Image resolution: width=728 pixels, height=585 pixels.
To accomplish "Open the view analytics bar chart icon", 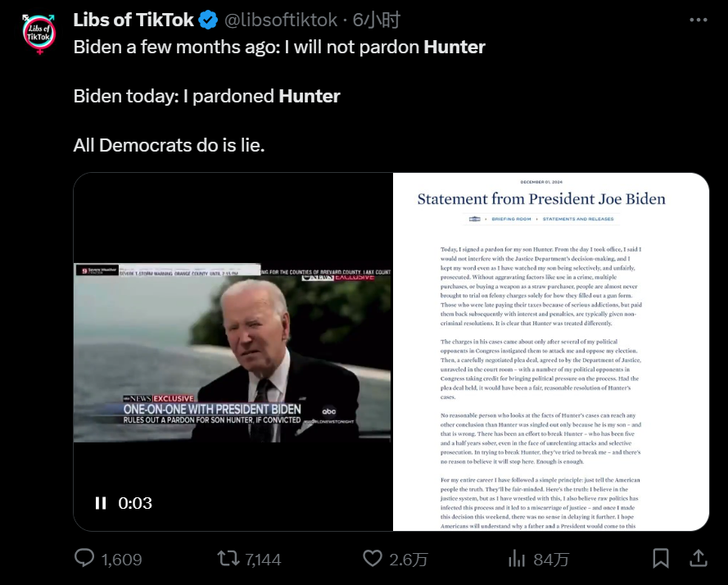I will [x=517, y=559].
